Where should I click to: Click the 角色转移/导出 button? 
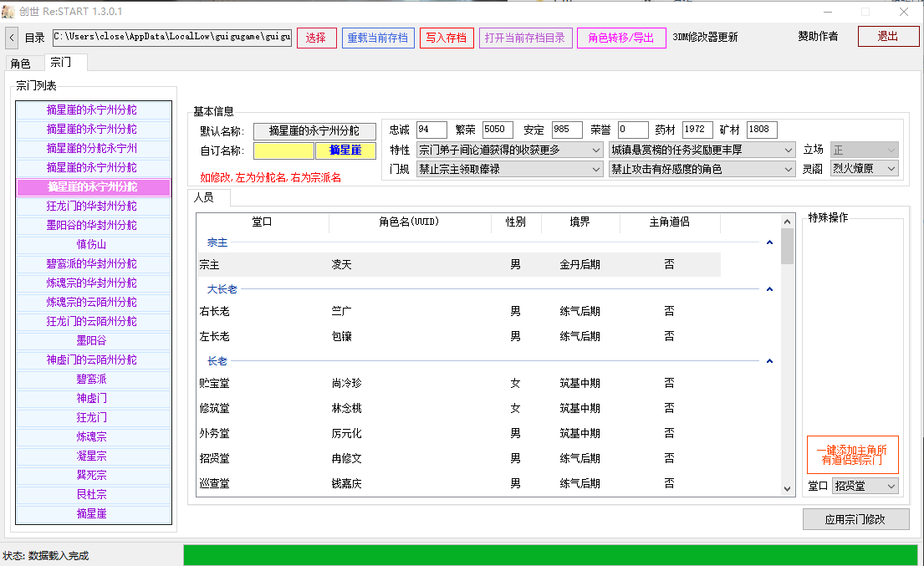click(621, 38)
